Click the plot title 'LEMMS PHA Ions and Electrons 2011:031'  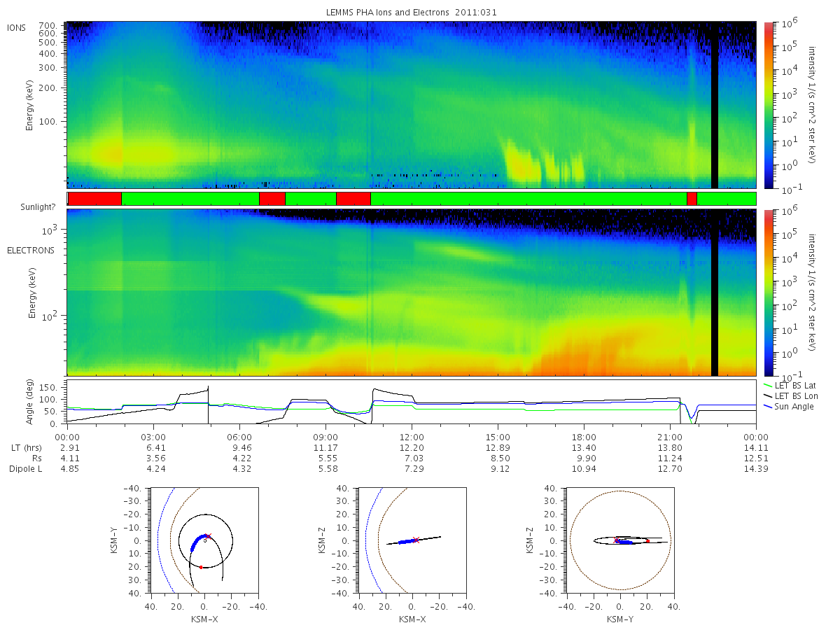pyautogui.click(x=411, y=13)
